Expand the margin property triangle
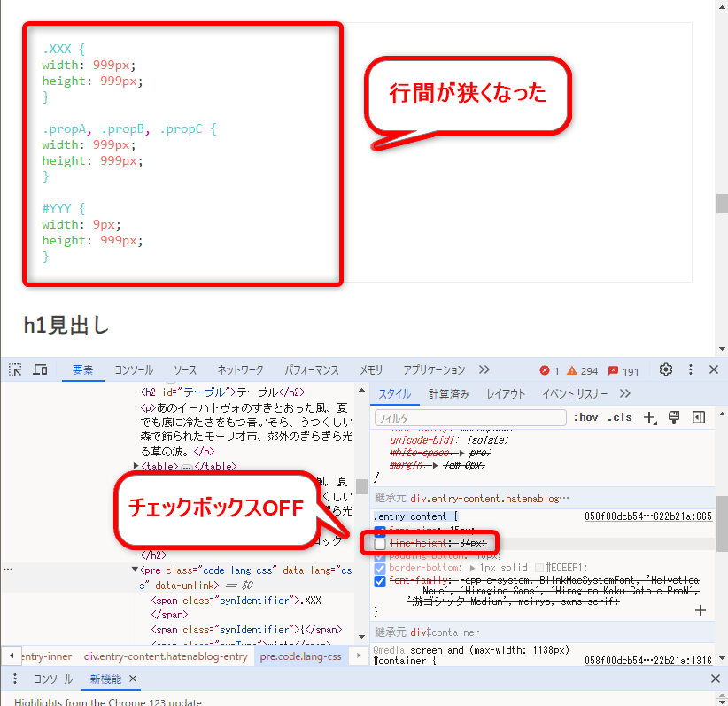Image resolution: width=728 pixels, height=706 pixels. (x=435, y=465)
